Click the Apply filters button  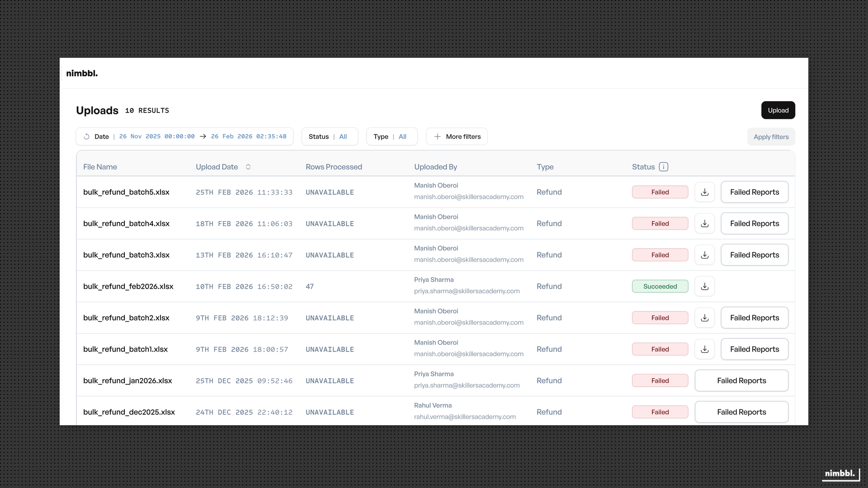771,137
